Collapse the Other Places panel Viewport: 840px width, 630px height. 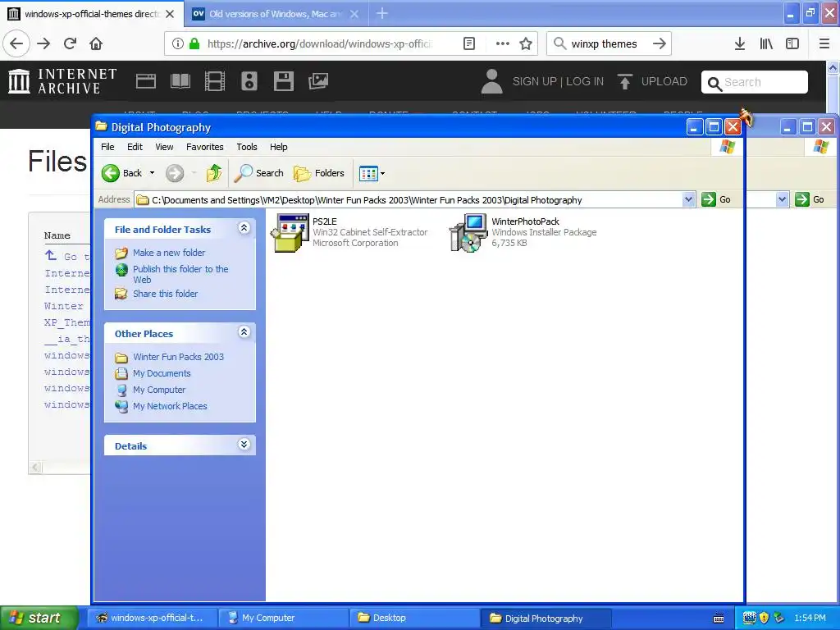click(244, 332)
